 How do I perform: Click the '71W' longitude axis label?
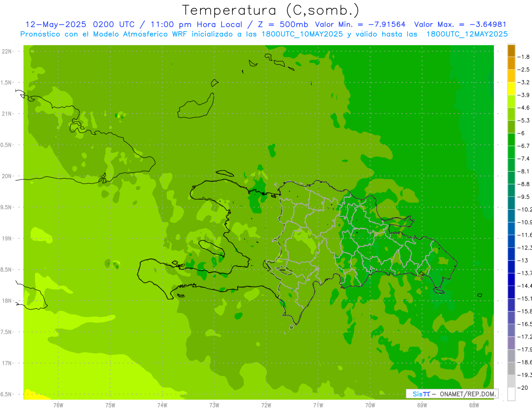pos(318,405)
